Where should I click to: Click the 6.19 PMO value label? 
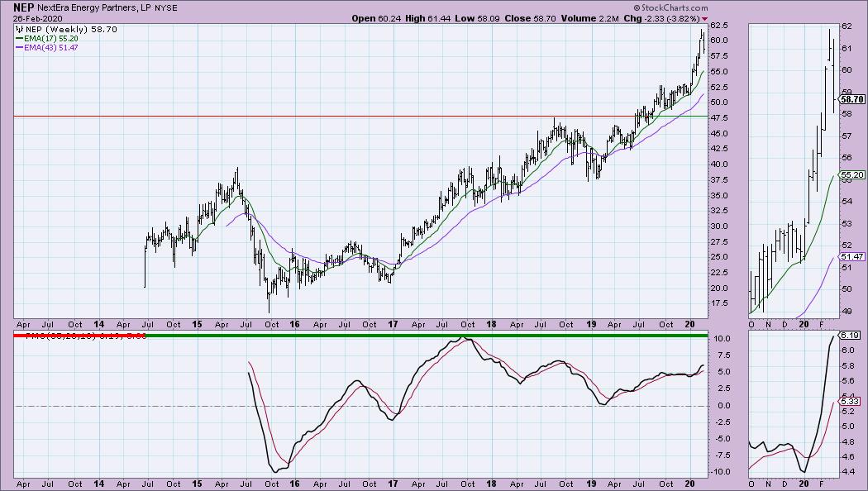(849, 335)
